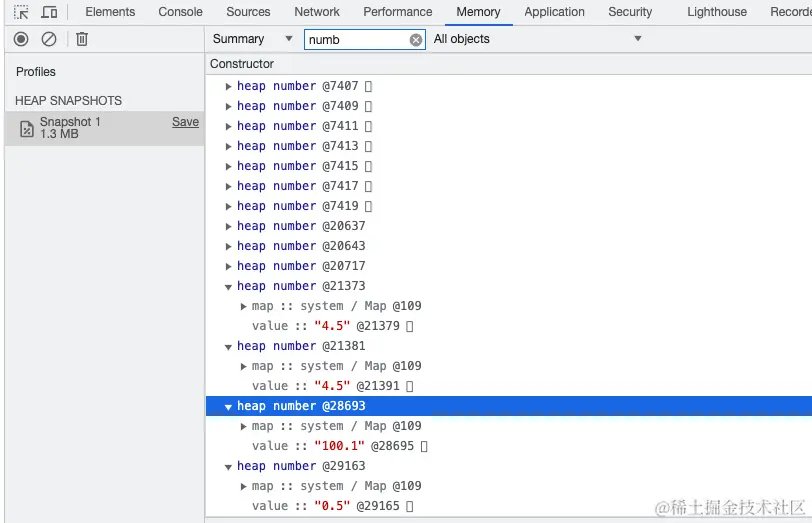Click the small box icon next to heap number @7413
The image size is (812, 523).
pyautogui.click(x=368, y=147)
